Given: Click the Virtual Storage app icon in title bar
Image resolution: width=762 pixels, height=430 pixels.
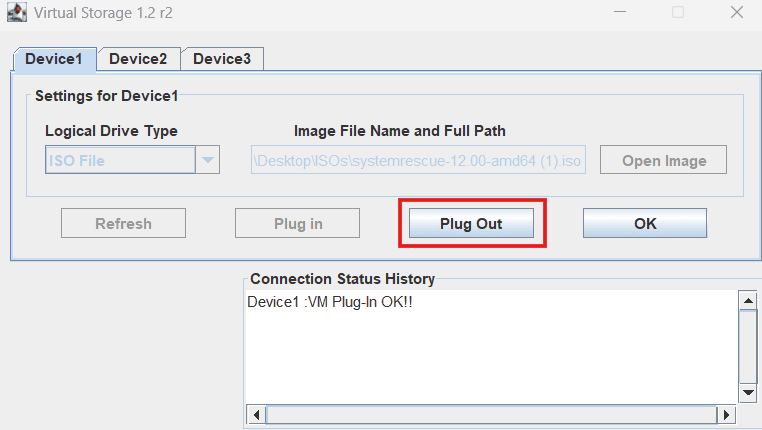Looking at the screenshot, I should [x=15, y=15].
